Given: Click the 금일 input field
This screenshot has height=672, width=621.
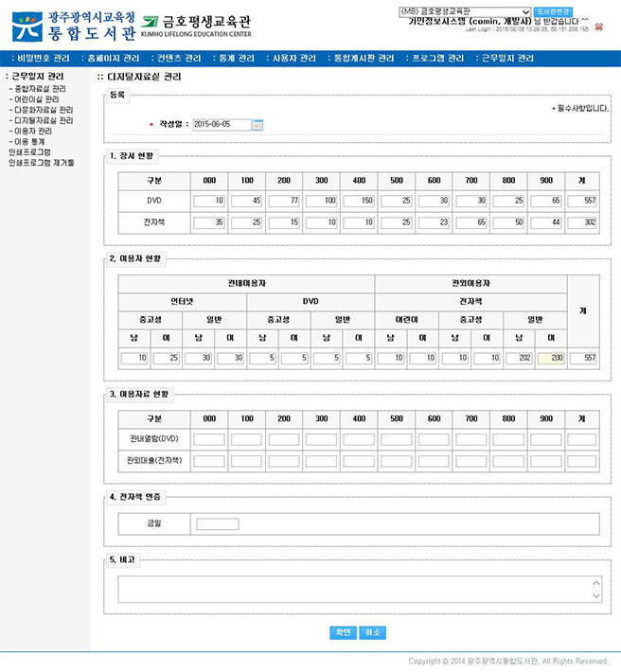Looking at the screenshot, I should pos(218,523).
